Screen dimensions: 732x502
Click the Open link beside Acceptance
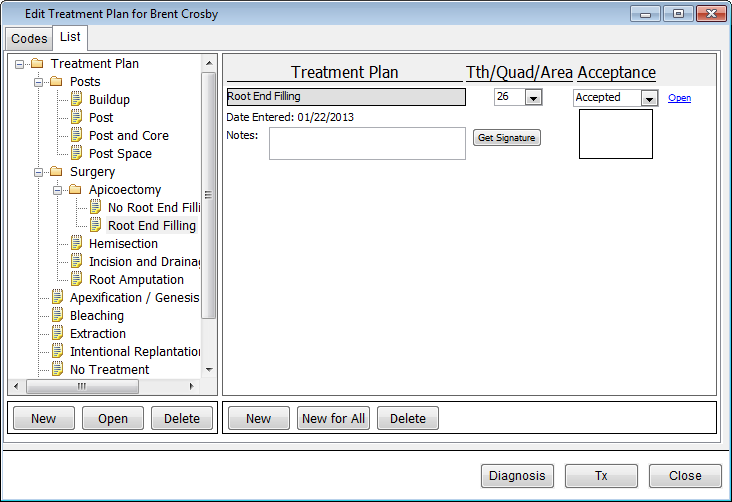click(679, 98)
